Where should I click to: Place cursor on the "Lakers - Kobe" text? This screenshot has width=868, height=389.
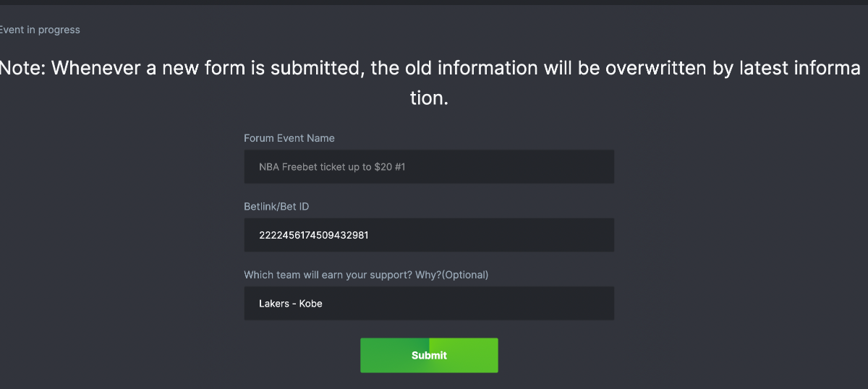point(291,304)
